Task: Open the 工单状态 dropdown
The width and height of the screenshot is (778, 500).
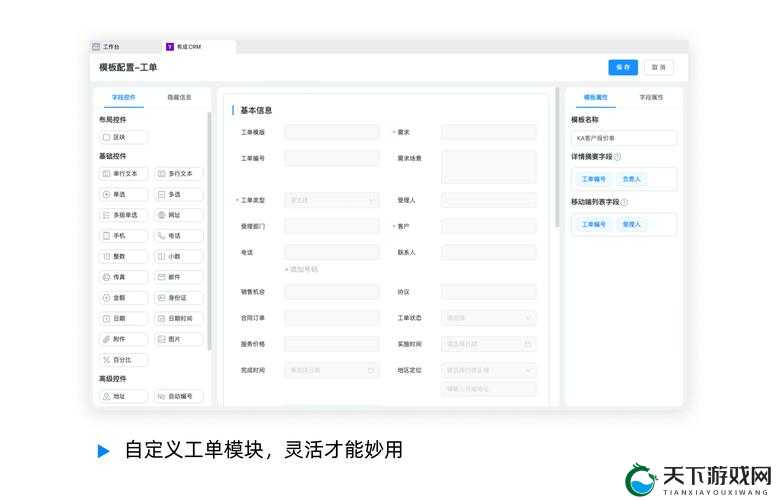Action: point(489,317)
